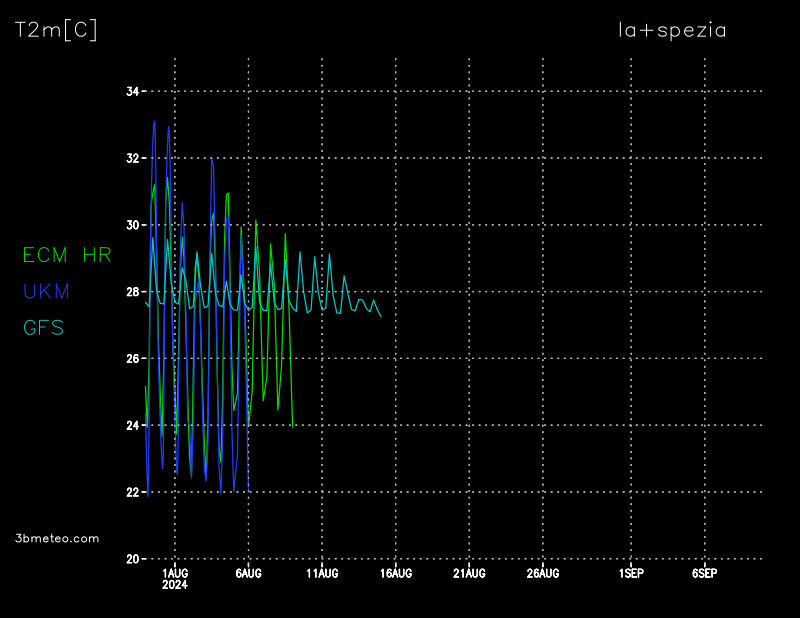Click the T2m[C] chart title
800x618 pixels.
tap(56, 31)
